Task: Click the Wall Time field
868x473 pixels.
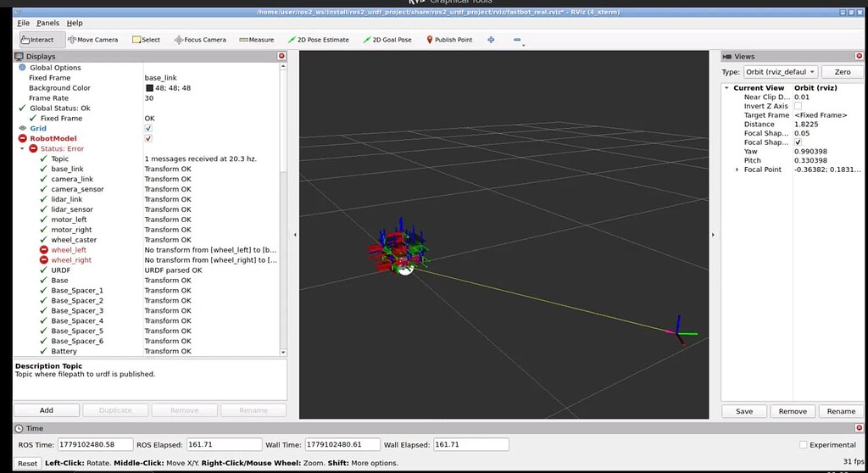Action: click(x=342, y=445)
